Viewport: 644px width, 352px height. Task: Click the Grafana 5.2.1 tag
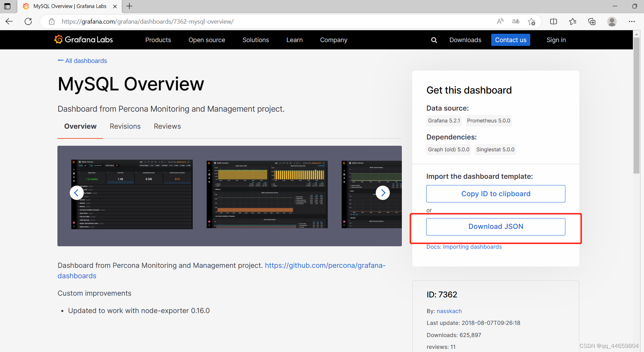click(444, 121)
